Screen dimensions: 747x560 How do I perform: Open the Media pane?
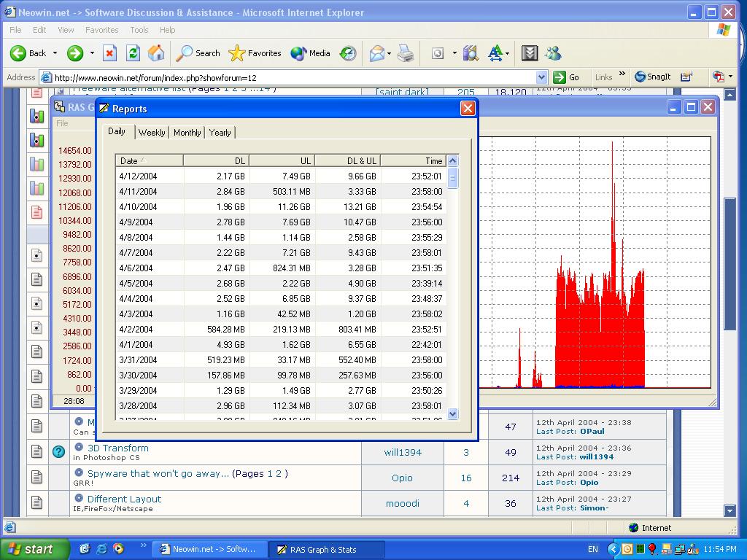point(311,53)
